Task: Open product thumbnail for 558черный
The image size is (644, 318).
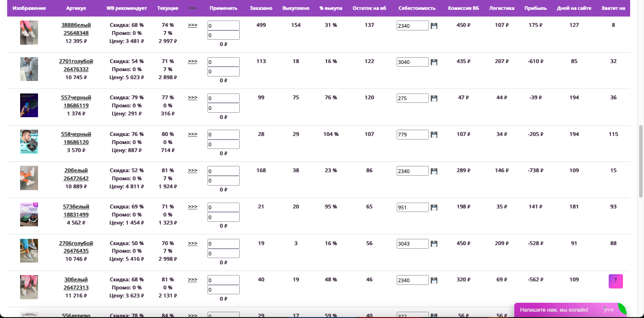Action: tap(29, 142)
